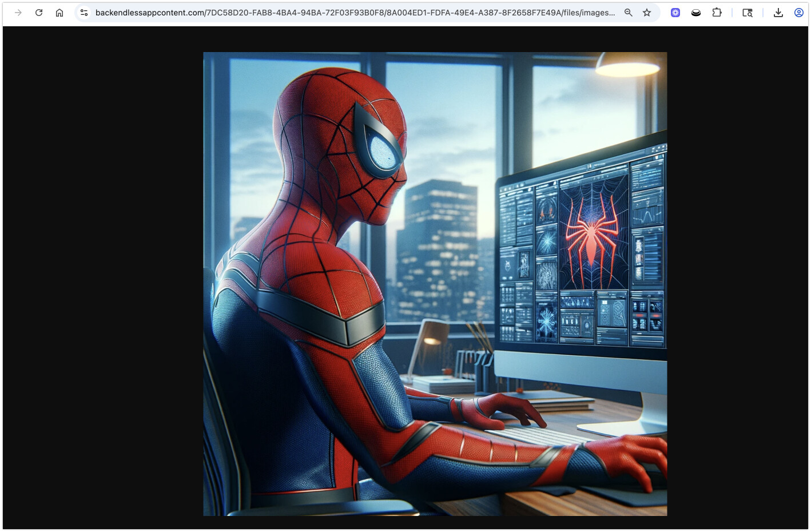Show downloads from the toolbar
The image size is (811, 532).
click(778, 13)
